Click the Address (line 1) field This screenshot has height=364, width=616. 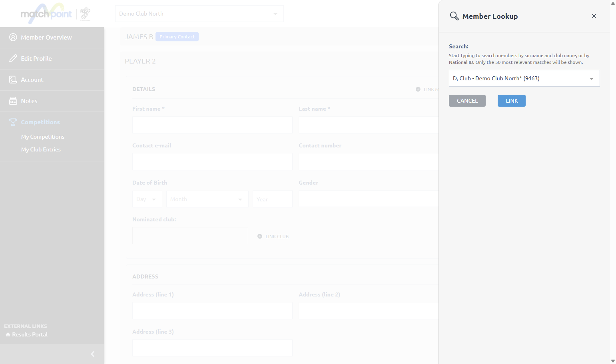pyautogui.click(x=212, y=310)
